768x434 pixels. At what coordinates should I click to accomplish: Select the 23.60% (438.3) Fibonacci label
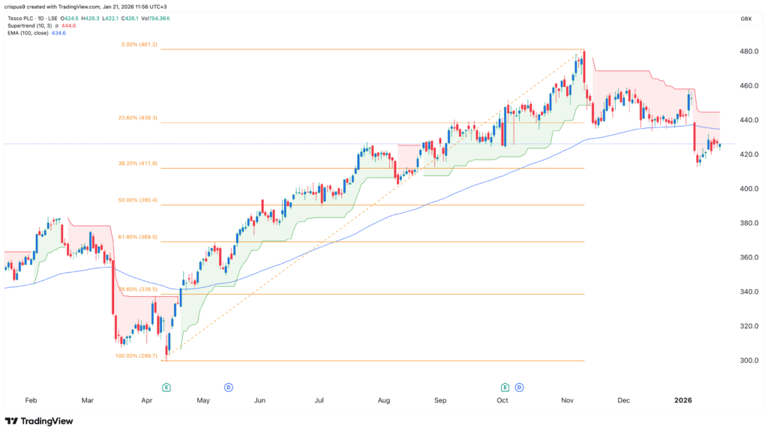[138, 118]
